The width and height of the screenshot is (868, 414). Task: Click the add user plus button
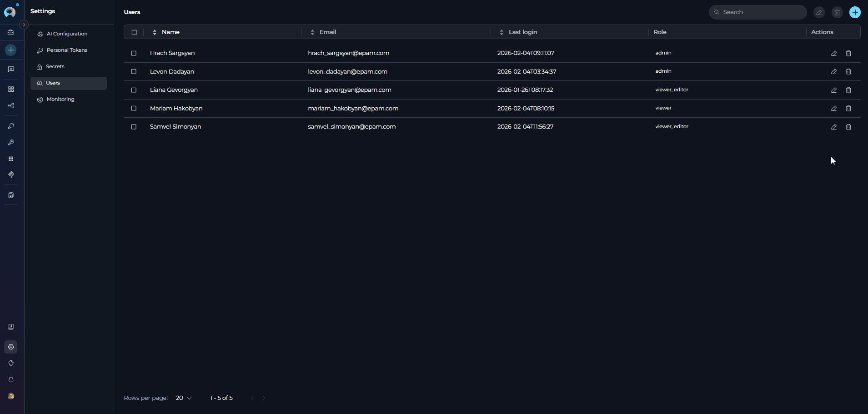coord(855,12)
